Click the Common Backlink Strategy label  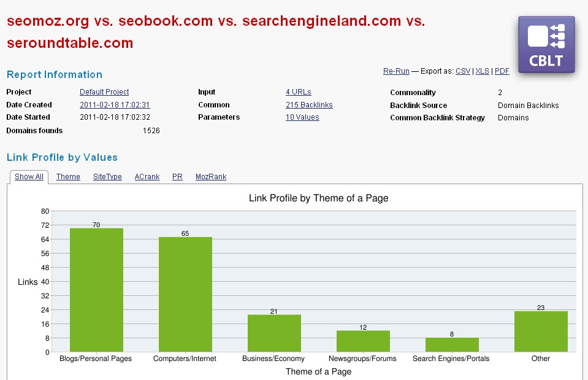pyautogui.click(x=437, y=118)
